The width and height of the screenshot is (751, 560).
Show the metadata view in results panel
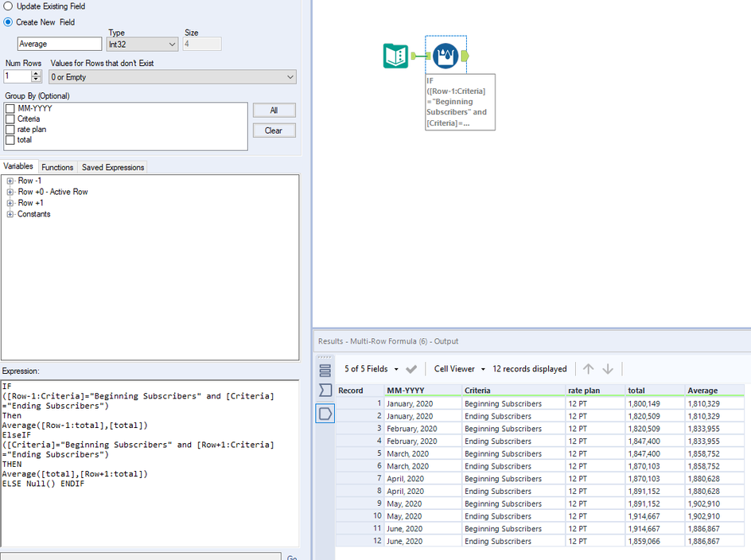click(x=325, y=371)
